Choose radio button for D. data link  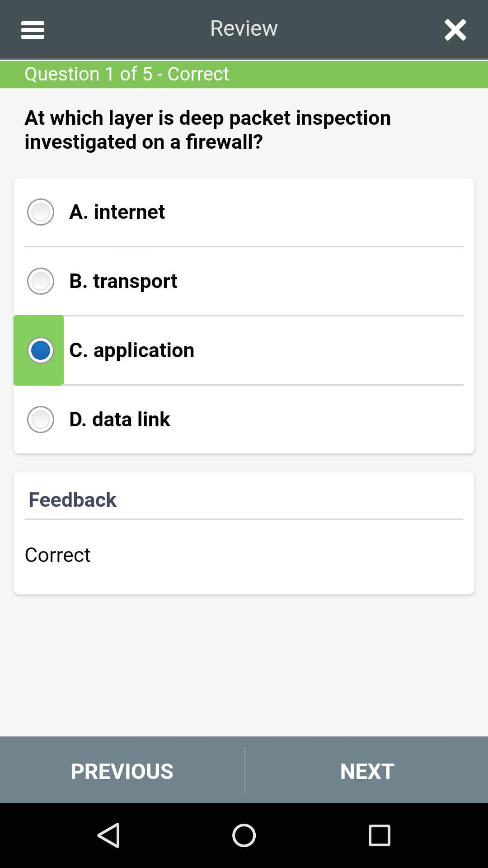point(41,419)
